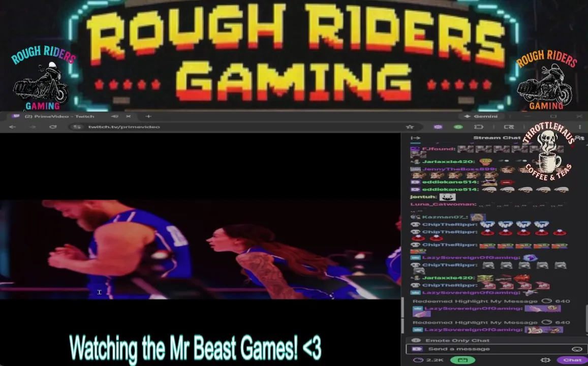This screenshot has width=588, height=366.
Task: Select the PrimeVideo - Twitch tab
Action: 59,116
